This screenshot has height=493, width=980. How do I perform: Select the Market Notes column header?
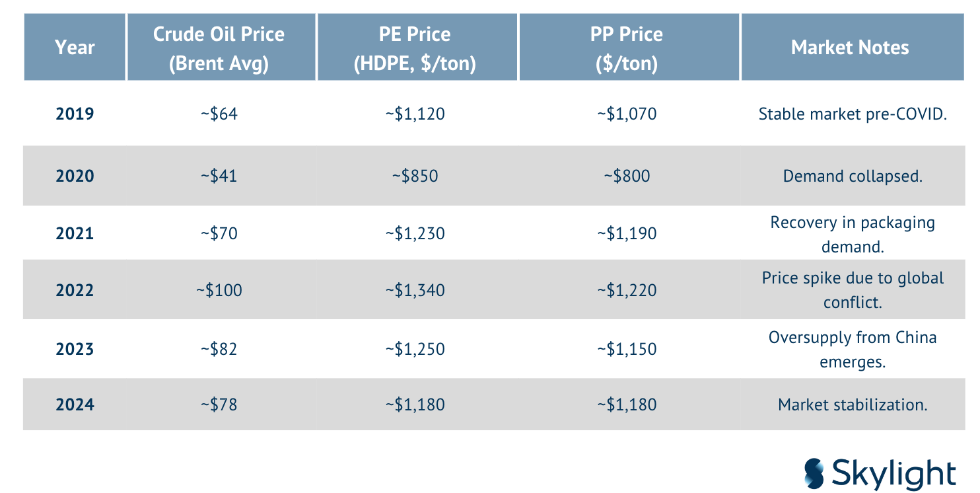850,48
